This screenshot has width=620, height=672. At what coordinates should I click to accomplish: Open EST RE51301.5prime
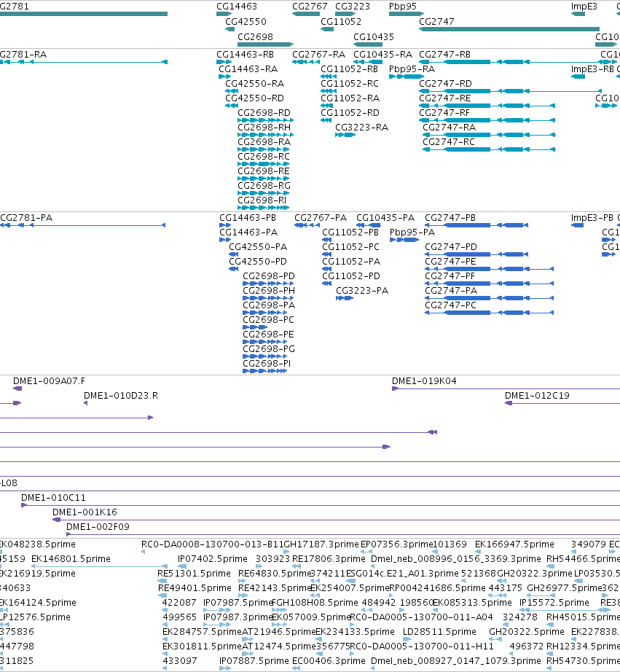point(194,574)
